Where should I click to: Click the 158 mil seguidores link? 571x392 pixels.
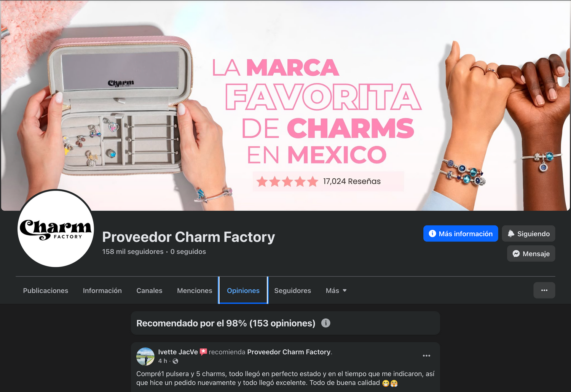(133, 252)
